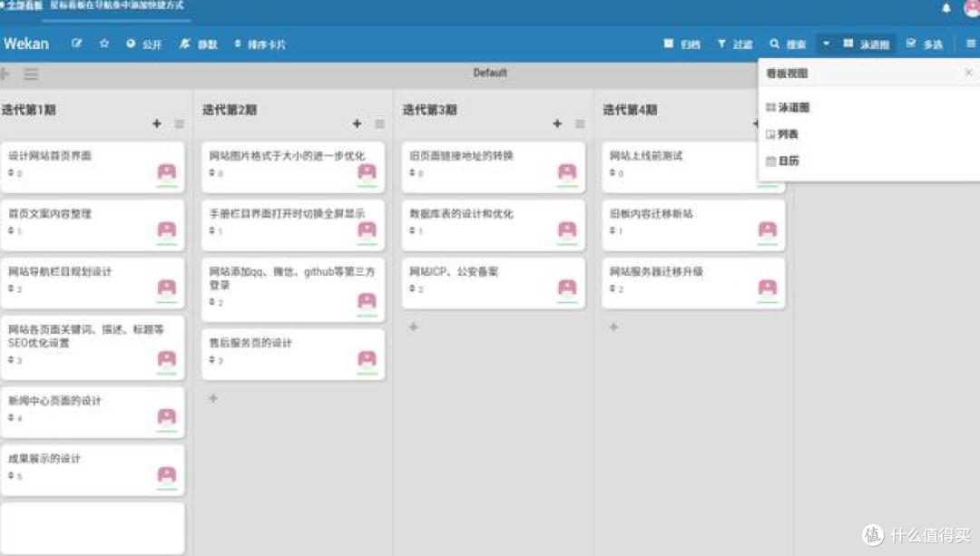This screenshot has width=980, height=556.
Task: Star the Wekan board
Action: pos(104,44)
